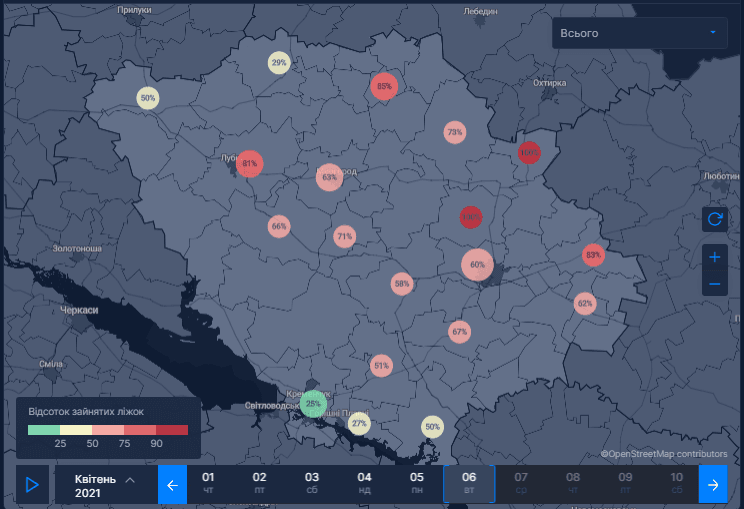Screen dimensions: 744x509
Task: Select date 03 сб on timeline
Action: [x=312, y=483]
